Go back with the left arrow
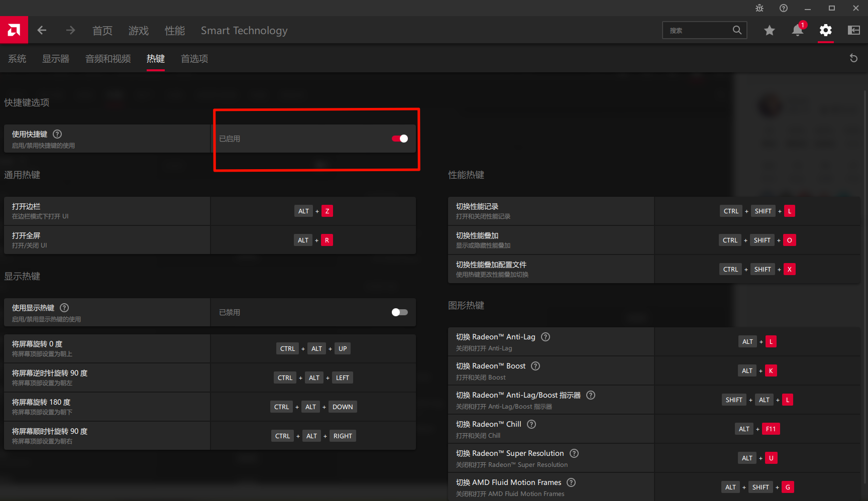 [x=42, y=30]
